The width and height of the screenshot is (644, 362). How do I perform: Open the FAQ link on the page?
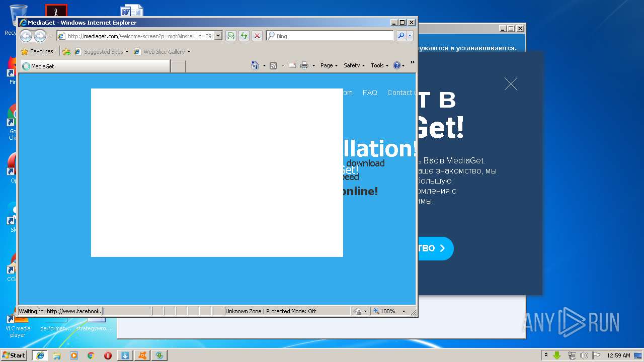pyautogui.click(x=370, y=93)
